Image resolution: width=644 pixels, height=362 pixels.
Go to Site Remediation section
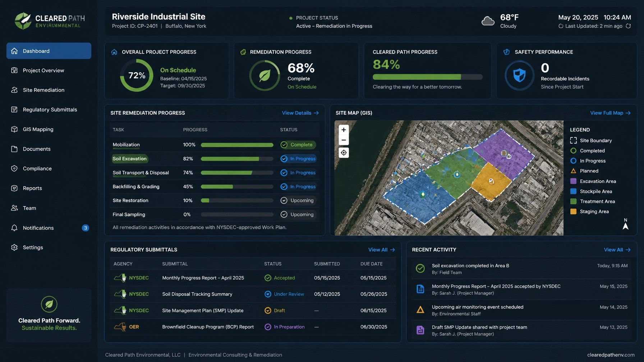49,90
